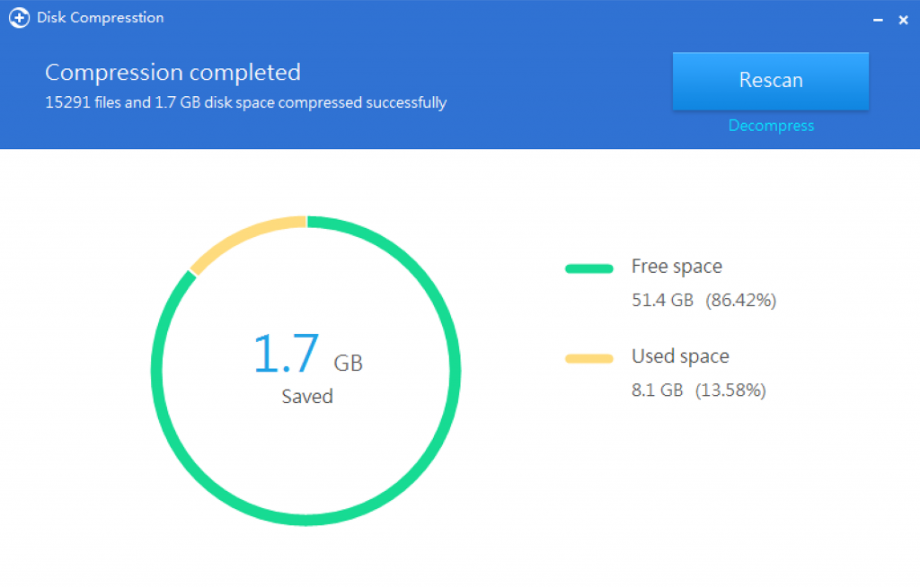Screen dimensions: 920x588
Task: Select the 15291 files summary text
Action: point(246,102)
